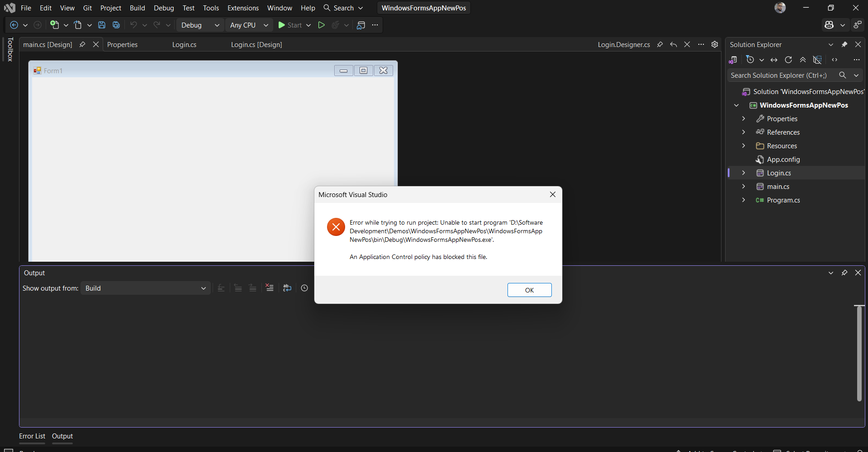
Task: Open the Any CPU platform dropdown
Action: (x=249, y=25)
